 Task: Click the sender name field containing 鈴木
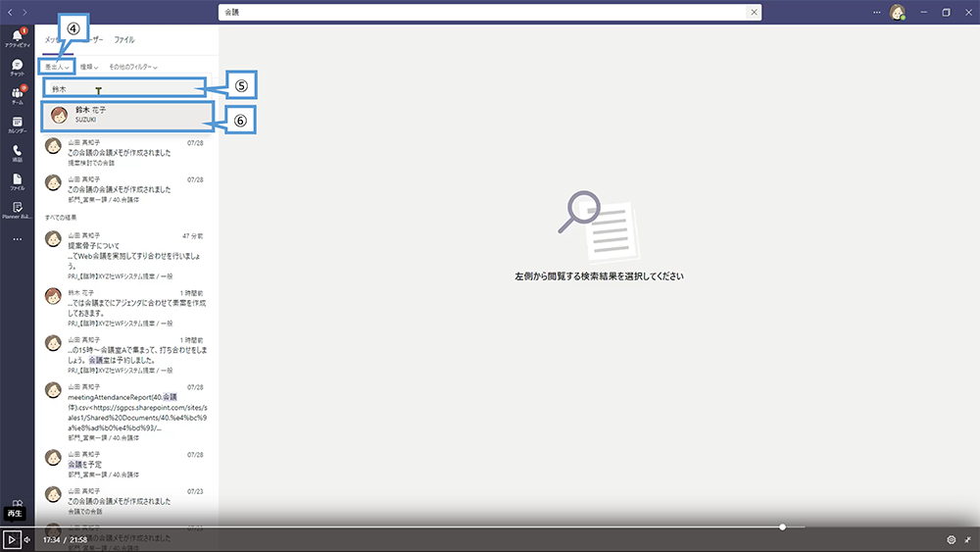point(123,89)
